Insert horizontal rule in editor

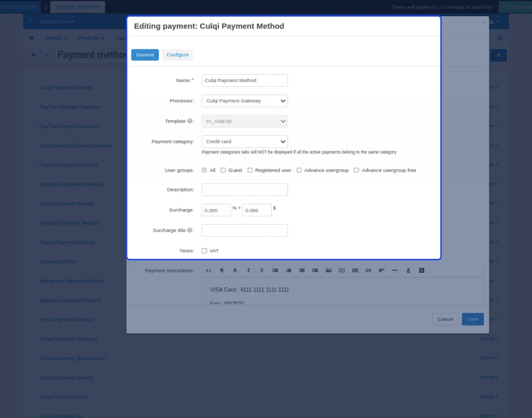pos(395,270)
